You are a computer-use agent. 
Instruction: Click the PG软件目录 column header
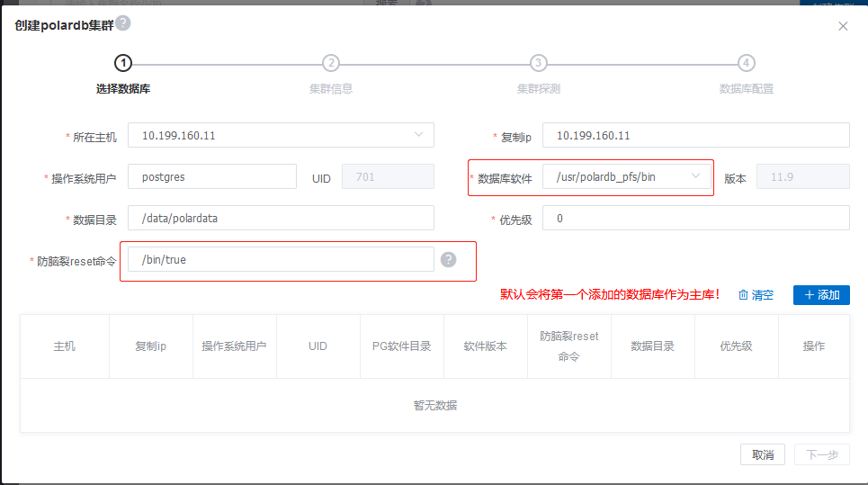pos(402,346)
